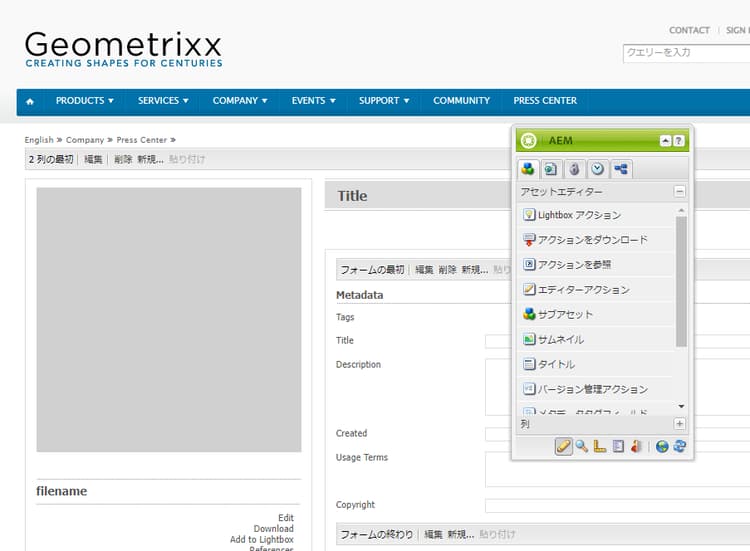Image resolution: width=750 pixels, height=551 pixels.
Task: Click the gray asset thumbnail placeholder
Action: (169, 320)
